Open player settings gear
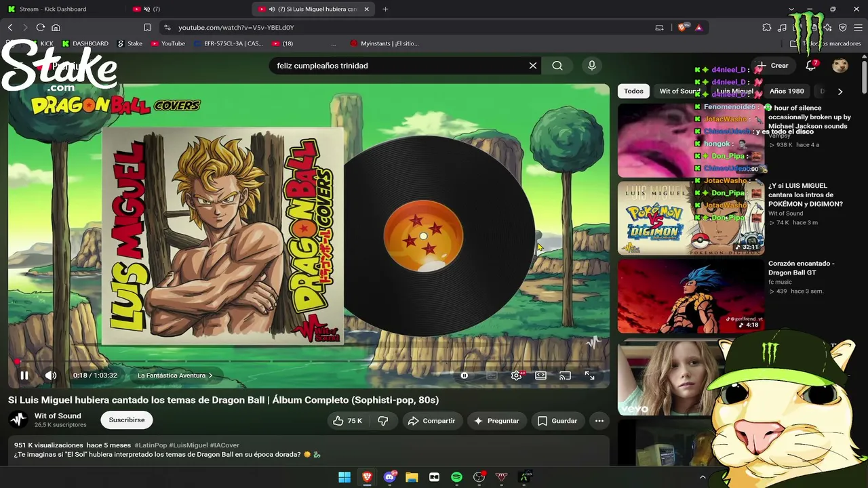Viewport: 868px width, 488px height. tap(516, 375)
